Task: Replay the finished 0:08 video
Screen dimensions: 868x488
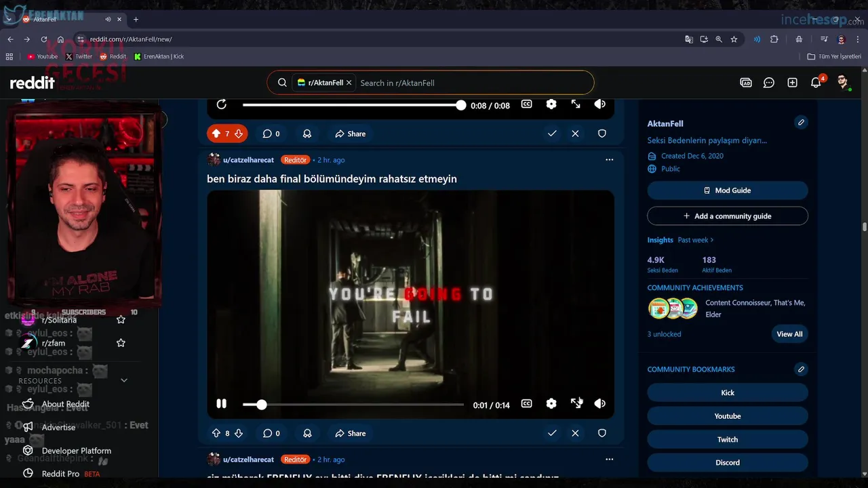Action: click(x=221, y=104)
